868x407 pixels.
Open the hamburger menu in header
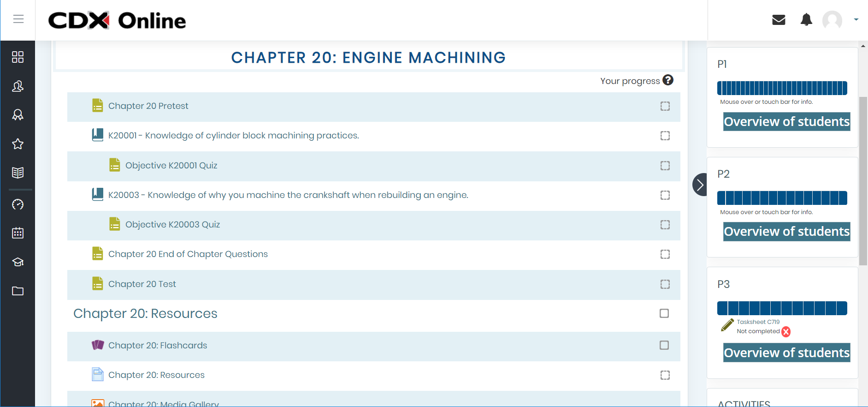(18, 19)
